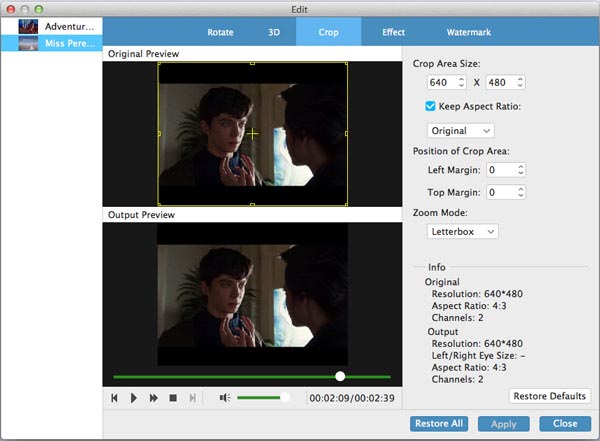The width and height of the screenshot is (600, 441).
Task: Open the Effect tab
Action: (x=393, y=32)
